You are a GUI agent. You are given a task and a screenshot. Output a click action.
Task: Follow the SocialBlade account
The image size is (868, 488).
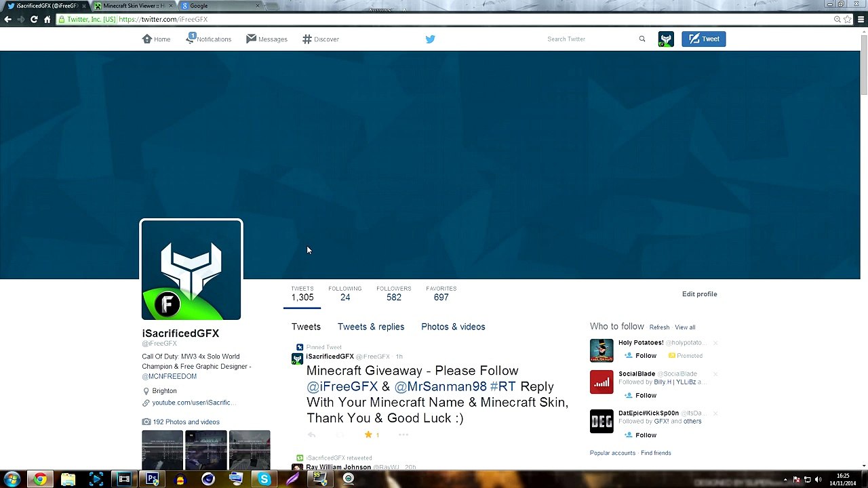pos(641,395)
